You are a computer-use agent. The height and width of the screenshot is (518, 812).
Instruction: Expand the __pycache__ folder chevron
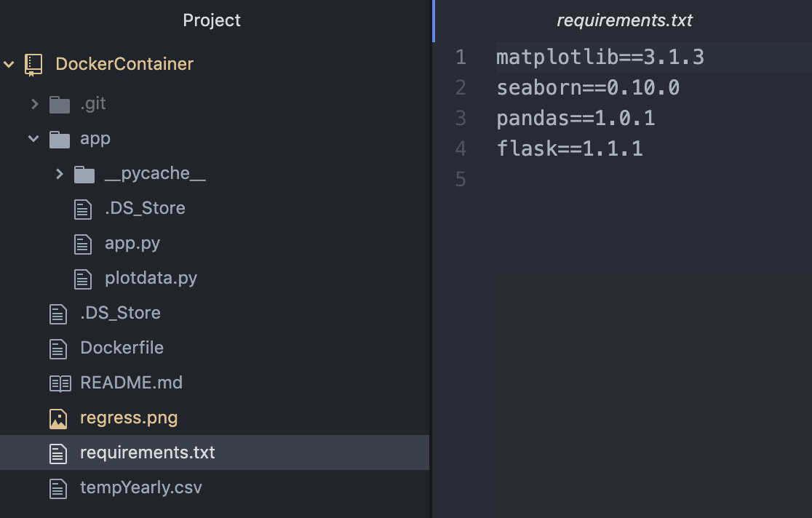[59, 174]
